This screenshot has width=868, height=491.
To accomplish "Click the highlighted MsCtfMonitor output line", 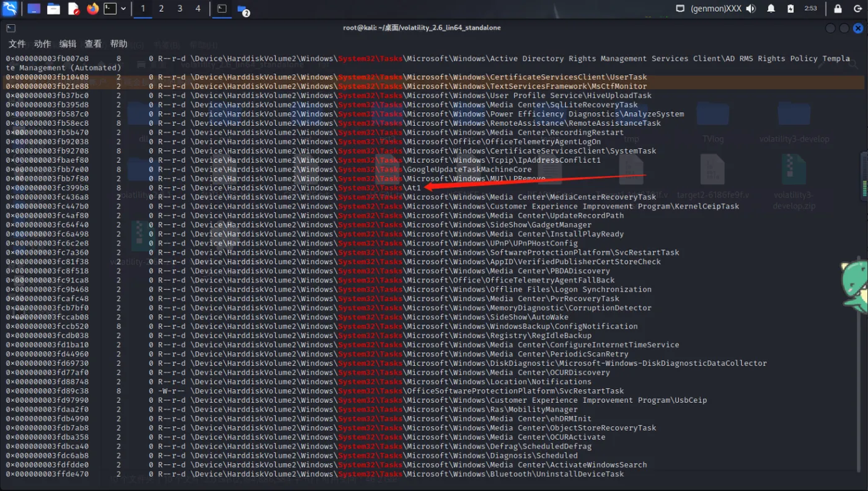I will click(x=327, y=86).
